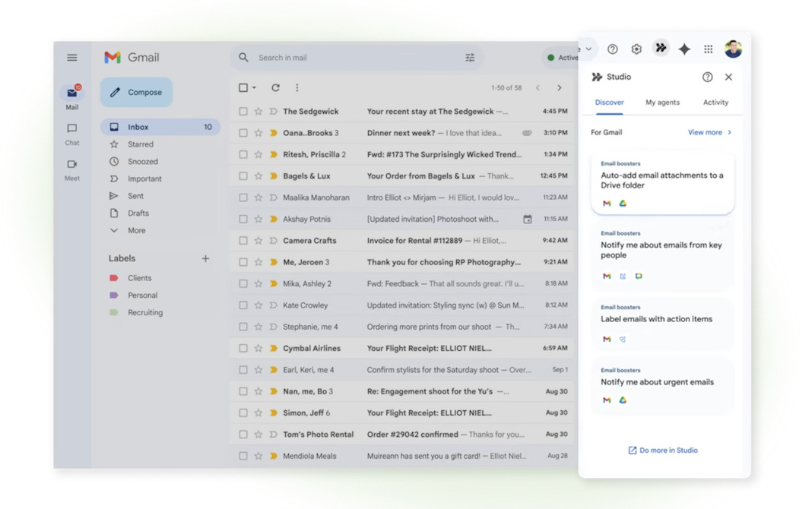Star the Bagels & Lux email
The height and width of the screenshot is (509, 812).
[x=258, y=176]
